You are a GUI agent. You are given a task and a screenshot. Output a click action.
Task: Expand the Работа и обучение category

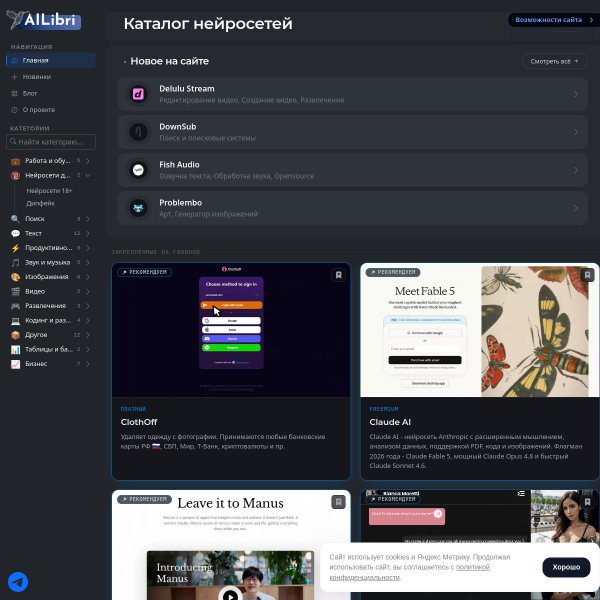[88, 161]
